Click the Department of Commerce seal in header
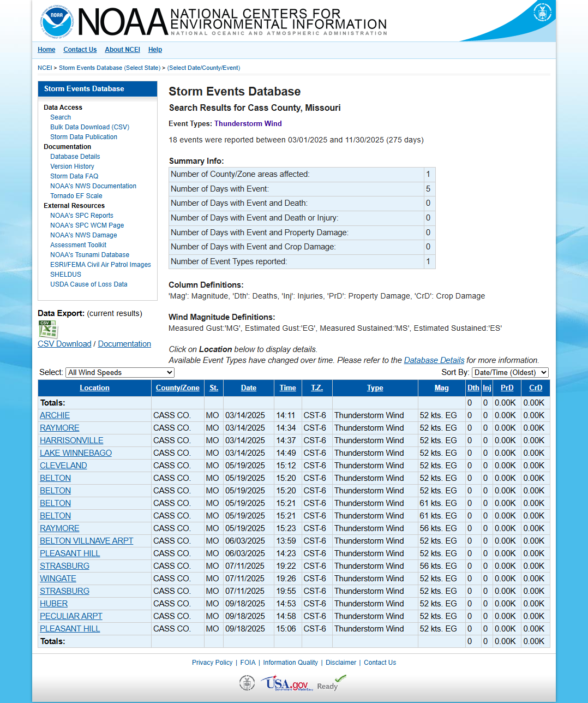This screenshot has height=703, width=588. click(542, 13)
